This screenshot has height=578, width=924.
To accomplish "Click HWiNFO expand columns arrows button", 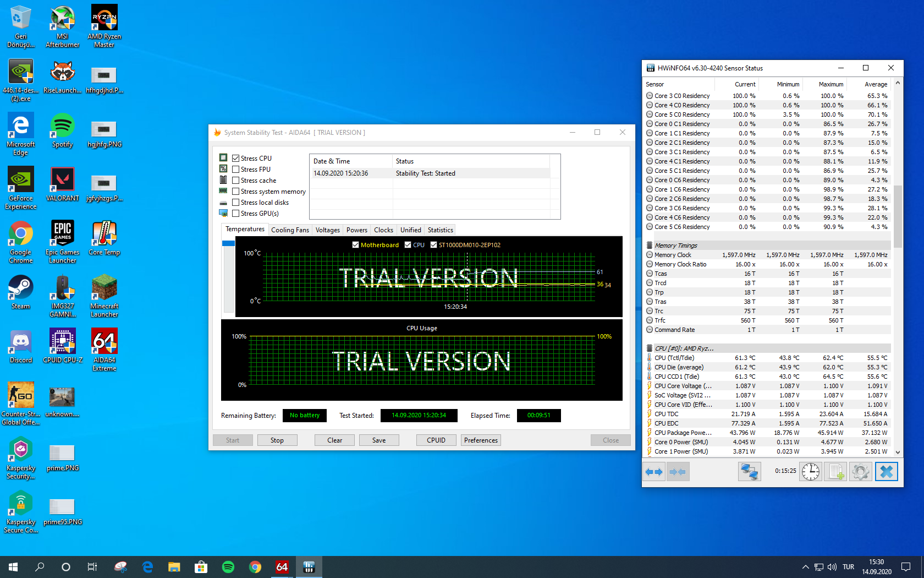I will tap(654, 472).
